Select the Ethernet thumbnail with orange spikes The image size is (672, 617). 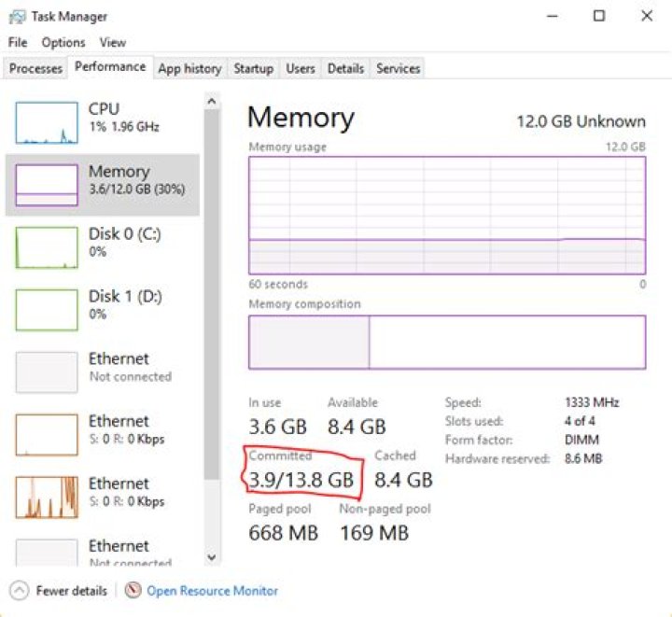47,498
